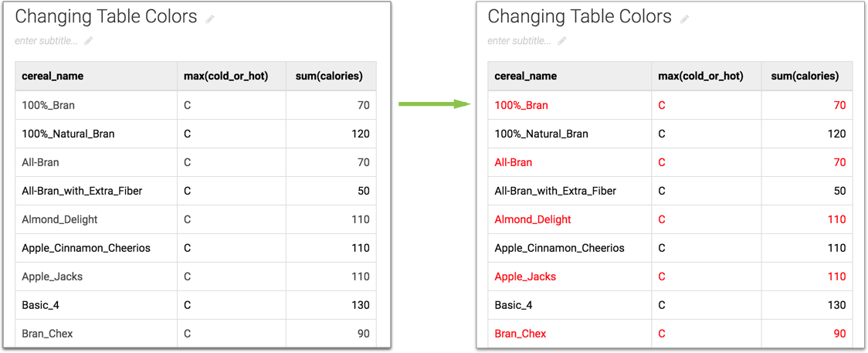Click 'Changing Table Colors' title in left panel
This screenshot has height=353, width=868.
coord(106,17)
